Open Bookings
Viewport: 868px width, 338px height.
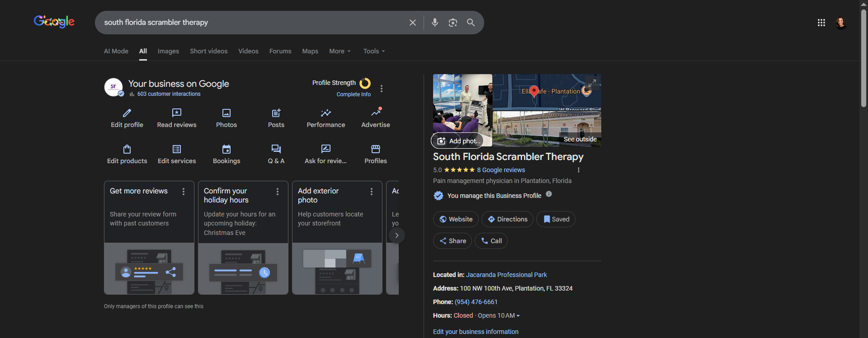click(226, 155)
